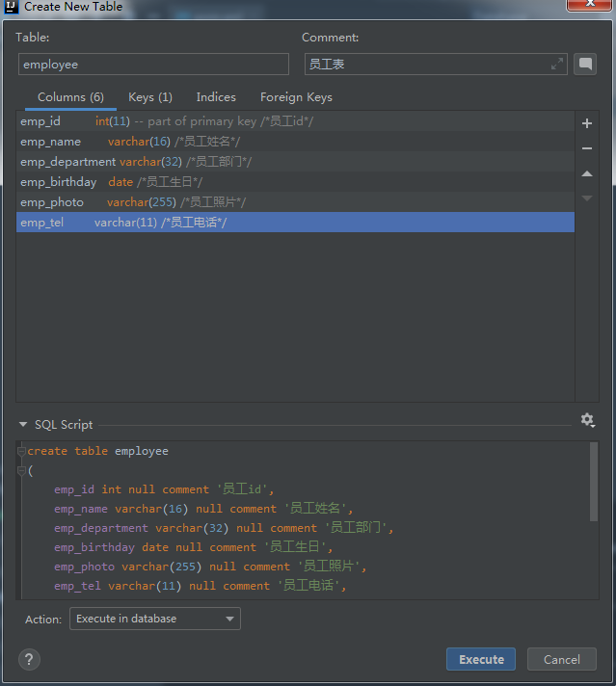The image size is (616, 686).
Task: Click the SQL Script vertical scrollbar
Action: click(593, 482)
